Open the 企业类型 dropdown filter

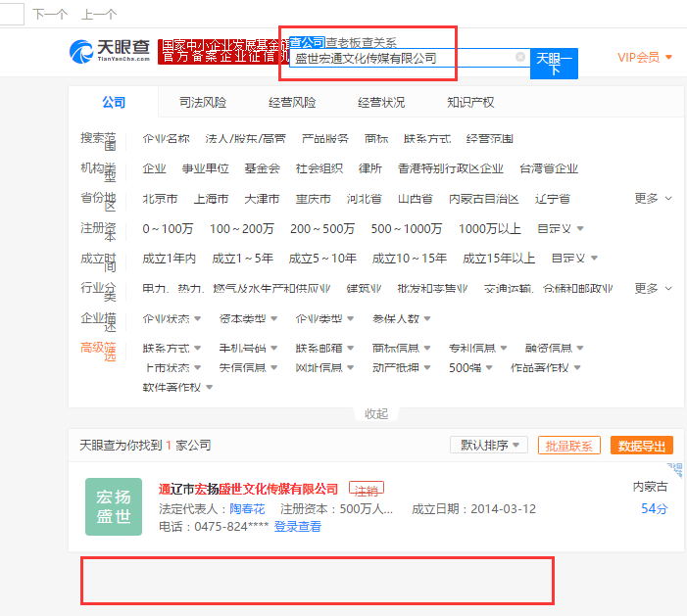[x=324, y=318]
